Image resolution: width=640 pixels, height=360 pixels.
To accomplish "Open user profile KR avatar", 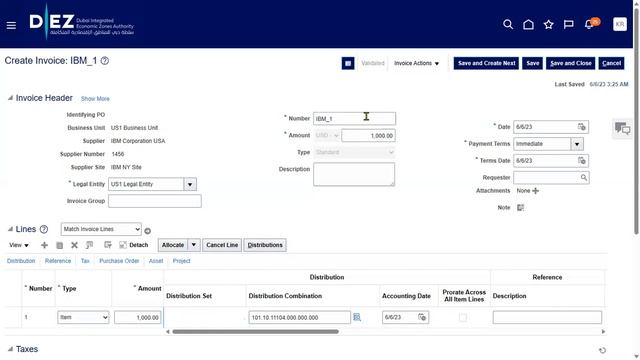I will click(620, 24).
